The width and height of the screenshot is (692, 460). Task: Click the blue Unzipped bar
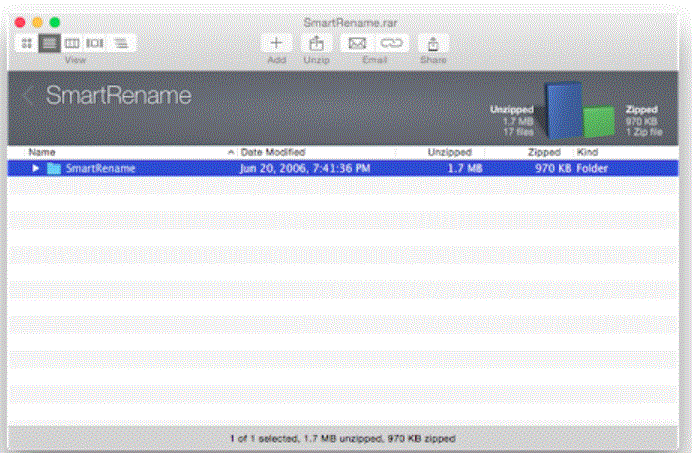pos(564,109)
